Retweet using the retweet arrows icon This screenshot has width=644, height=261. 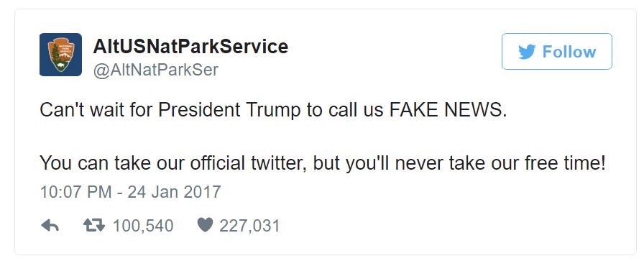coord(94,225)
